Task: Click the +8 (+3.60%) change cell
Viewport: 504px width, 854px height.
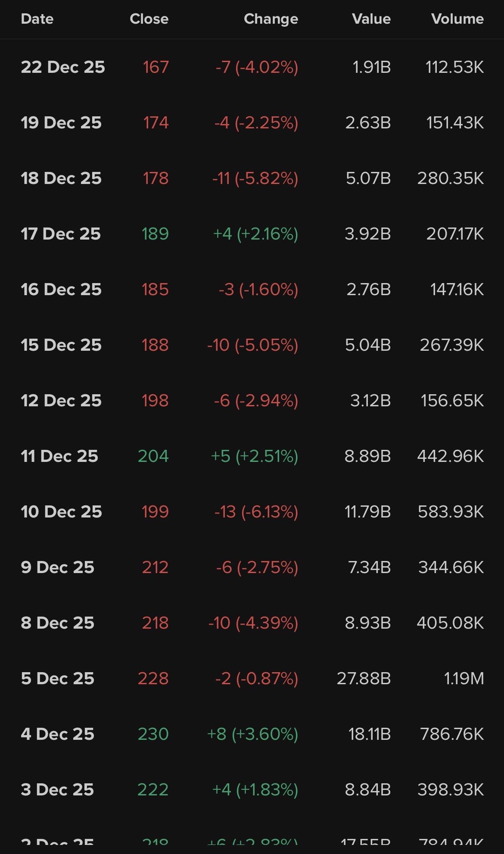Action: pos(252,734)
